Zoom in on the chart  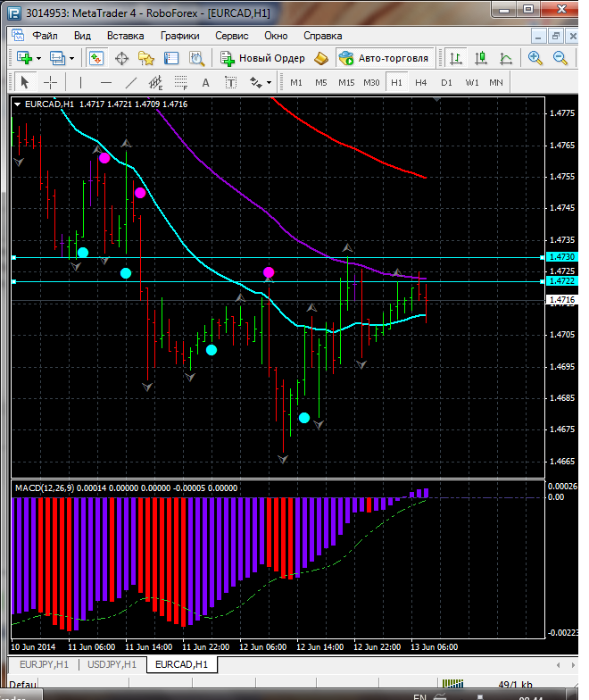(535, 58)
